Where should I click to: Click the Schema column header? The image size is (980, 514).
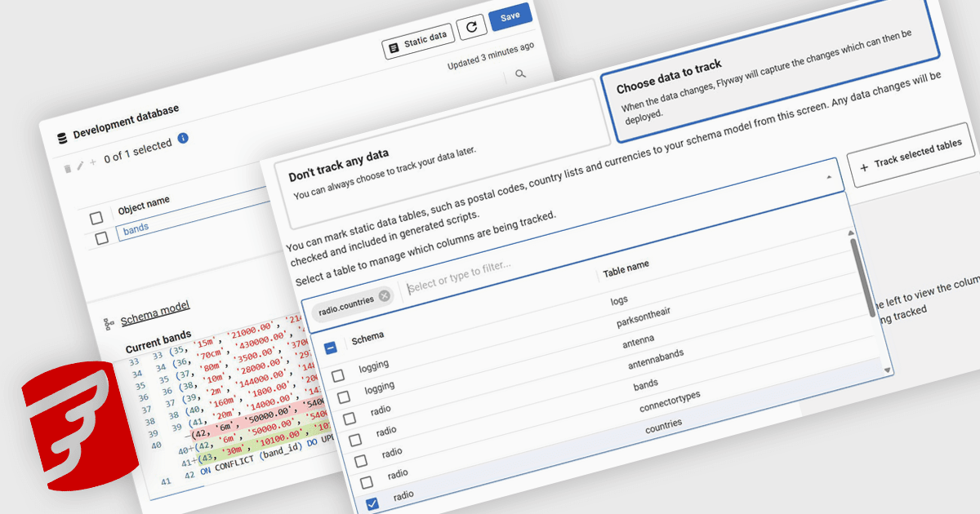367,338
